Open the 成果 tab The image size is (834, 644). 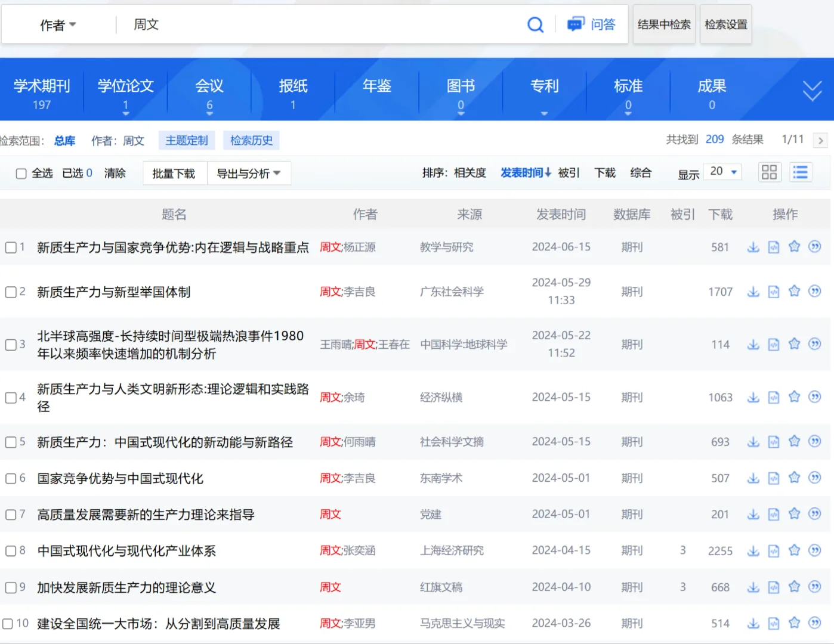712,93
